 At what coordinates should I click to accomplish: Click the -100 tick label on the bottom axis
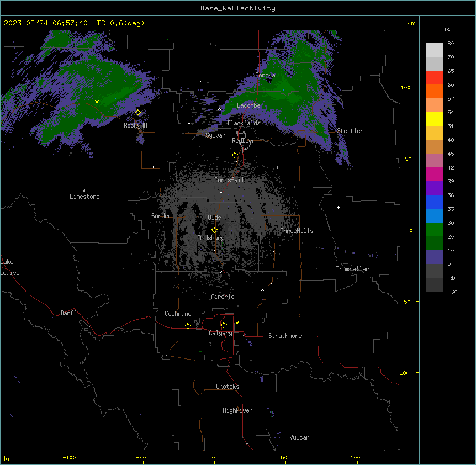click(69, 457)
